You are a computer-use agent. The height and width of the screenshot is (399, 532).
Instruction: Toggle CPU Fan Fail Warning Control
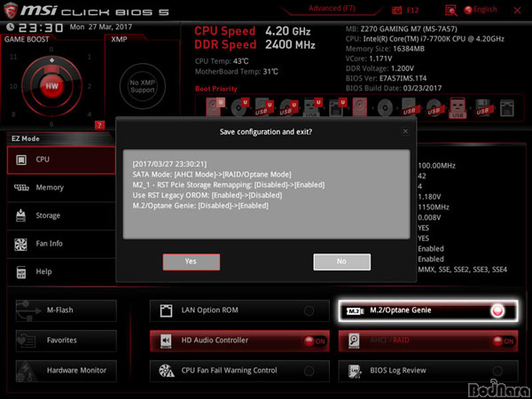pos(309,372)
